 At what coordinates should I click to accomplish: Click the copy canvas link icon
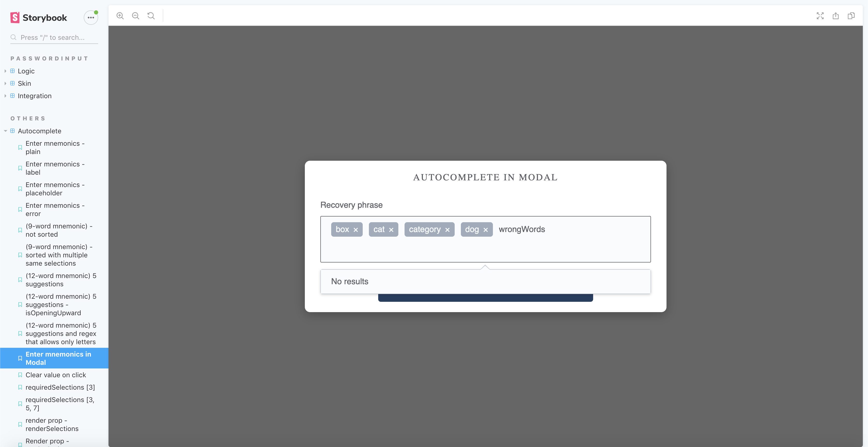click(x=851, y=16)
